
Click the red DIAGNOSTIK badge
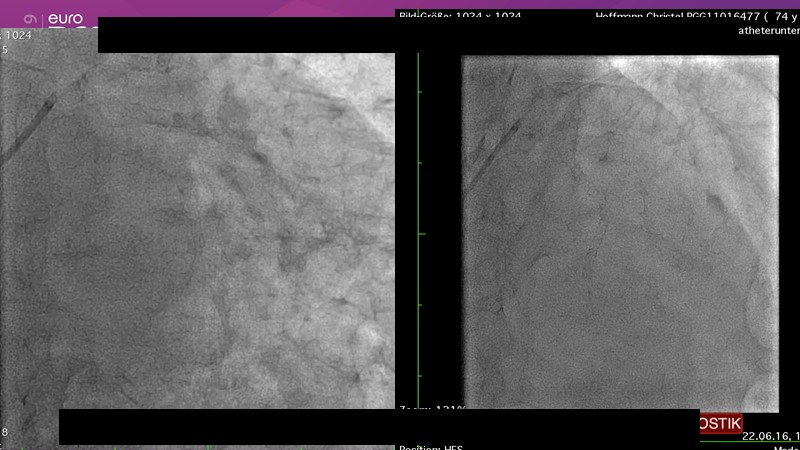click(x=721, y=424)
